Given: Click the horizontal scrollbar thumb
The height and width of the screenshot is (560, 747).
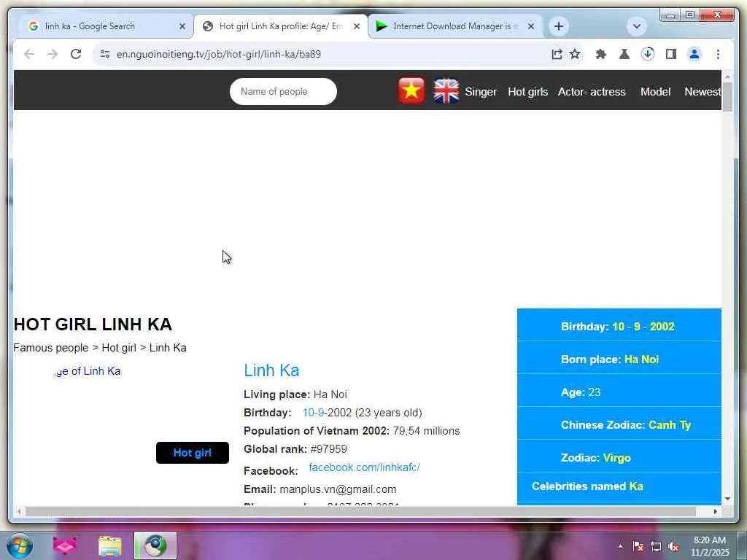Looking at the screenshot, I should [360, 512].
